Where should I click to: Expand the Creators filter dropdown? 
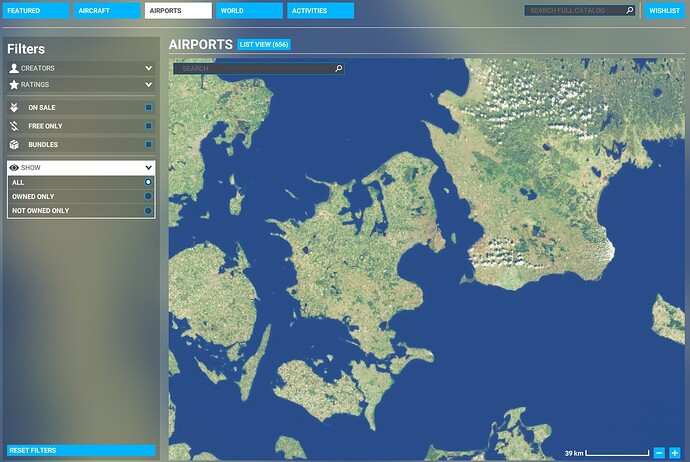pyautogui.click(x=148, y=68)
